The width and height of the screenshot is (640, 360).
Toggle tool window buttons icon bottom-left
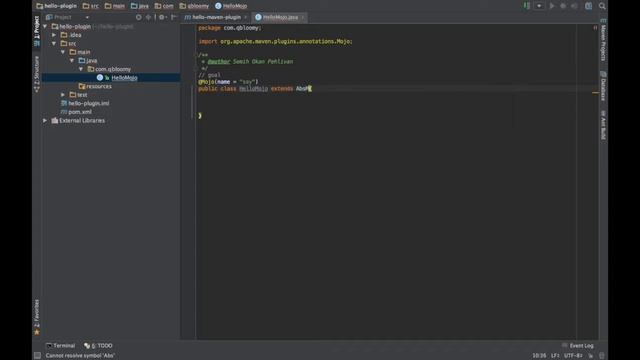37,356
